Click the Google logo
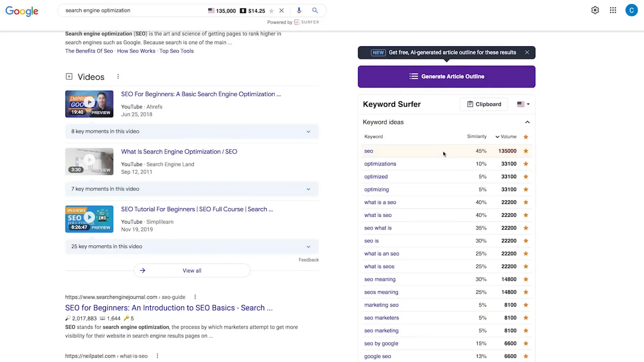644x362 pixels. point(22,11)
